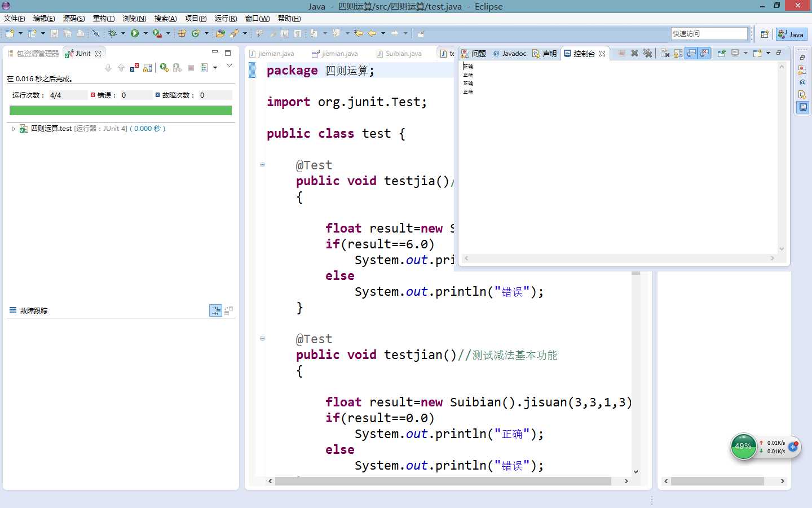Viewport: 812px width, 508px height.
Task: Click the New Java Class toolbar icon
Action: (196, 33)
